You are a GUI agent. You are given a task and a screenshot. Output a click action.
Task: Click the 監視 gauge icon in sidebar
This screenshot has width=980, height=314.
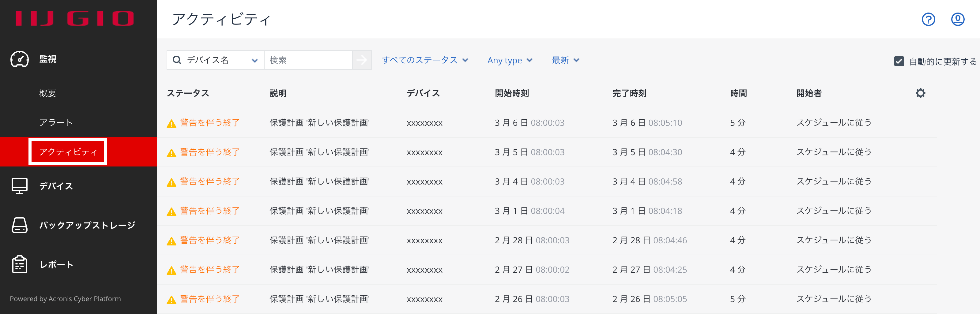point(19,59)
